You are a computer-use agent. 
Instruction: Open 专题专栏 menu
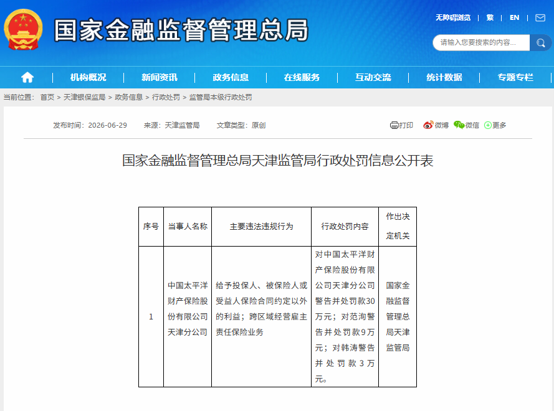[515, 77]
